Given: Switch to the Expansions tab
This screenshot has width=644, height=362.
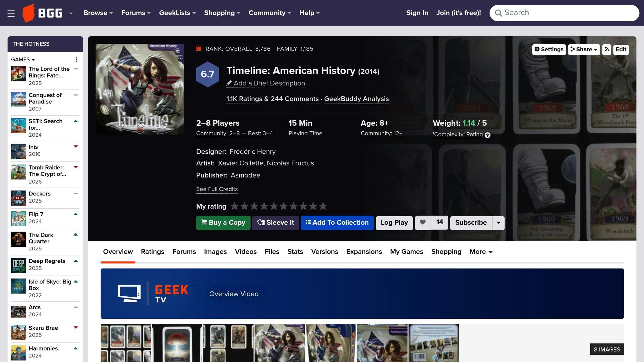Looking at the screenshot, I should [x=364, y=252].
